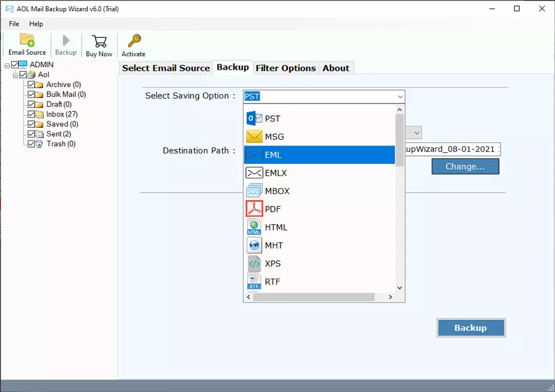Switch to the Backup tab
555x392 pixels.
pos(233,67)
